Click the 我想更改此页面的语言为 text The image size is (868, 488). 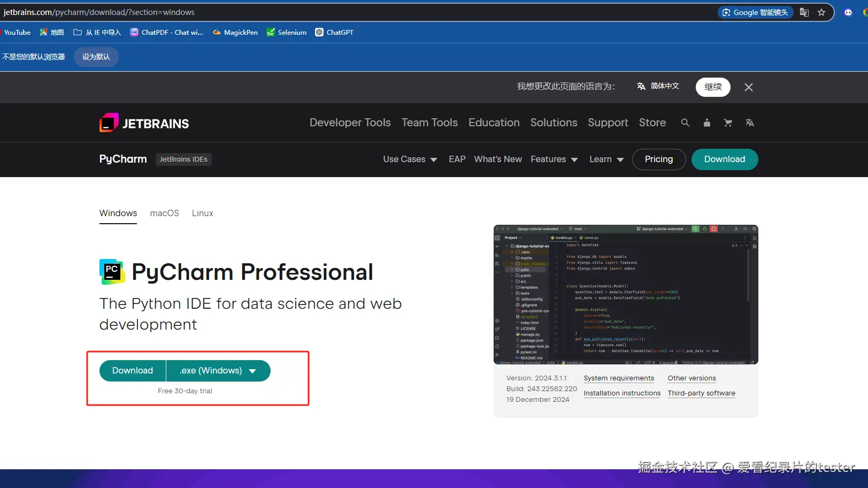(x=566, y=87)
